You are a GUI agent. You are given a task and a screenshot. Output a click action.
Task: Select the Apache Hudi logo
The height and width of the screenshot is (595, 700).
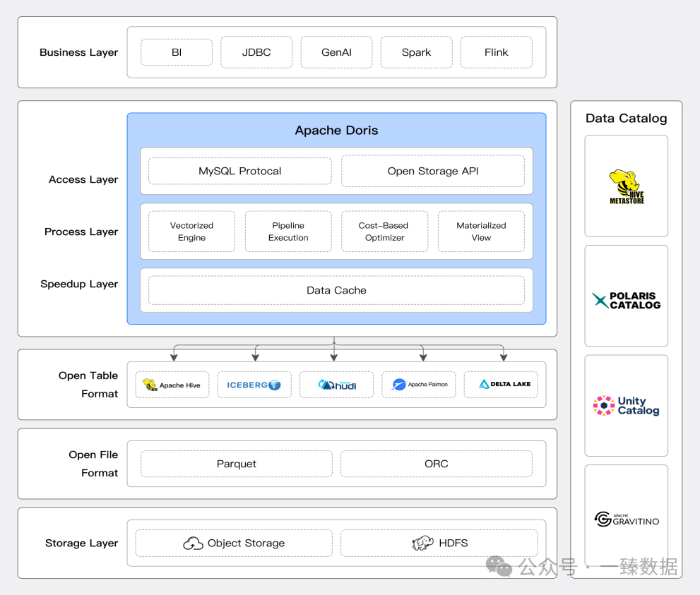coord(337,385)
